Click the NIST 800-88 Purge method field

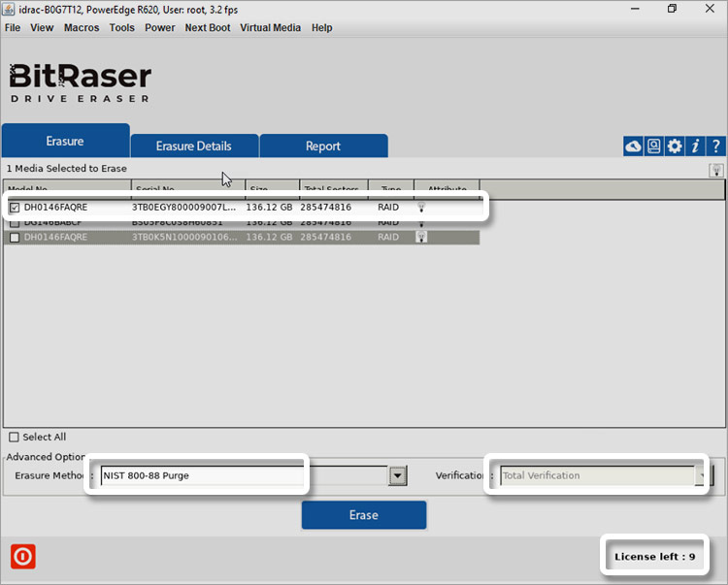pos(244,475)
